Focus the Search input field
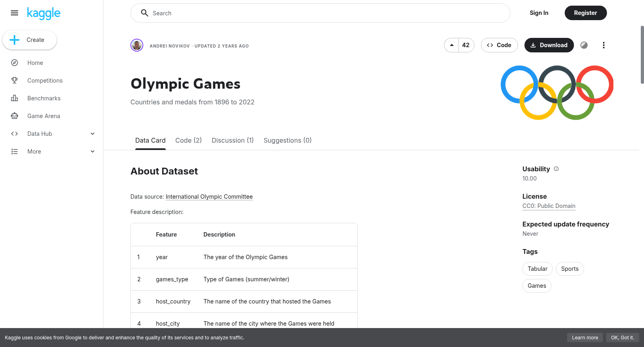 click(320, 13)
